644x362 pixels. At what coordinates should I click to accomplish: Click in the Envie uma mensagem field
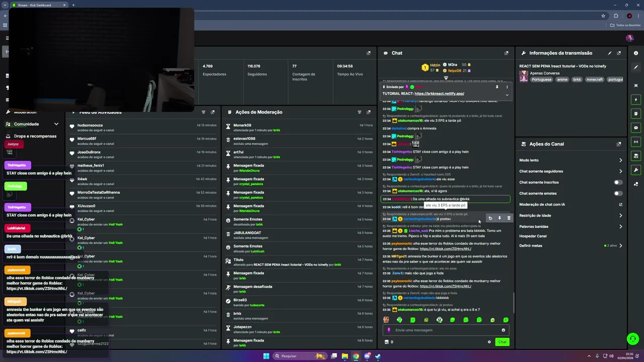click(445, 330)
